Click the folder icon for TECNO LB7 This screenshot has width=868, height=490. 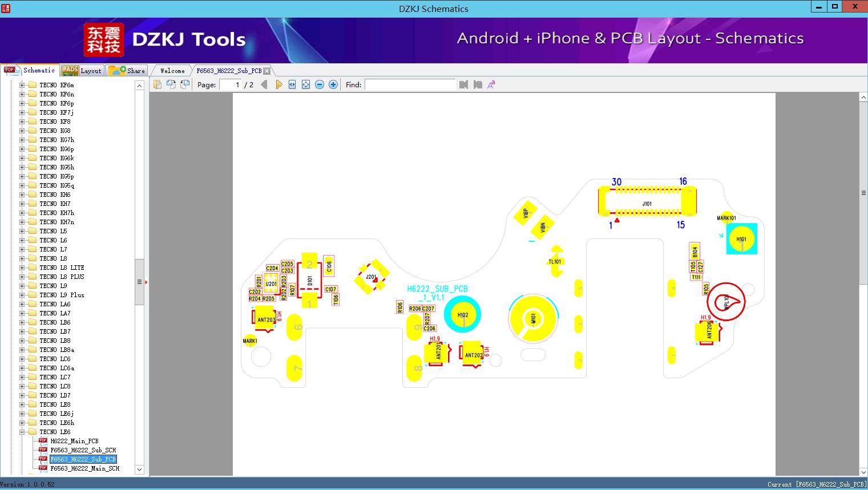(x=33, y=331)
